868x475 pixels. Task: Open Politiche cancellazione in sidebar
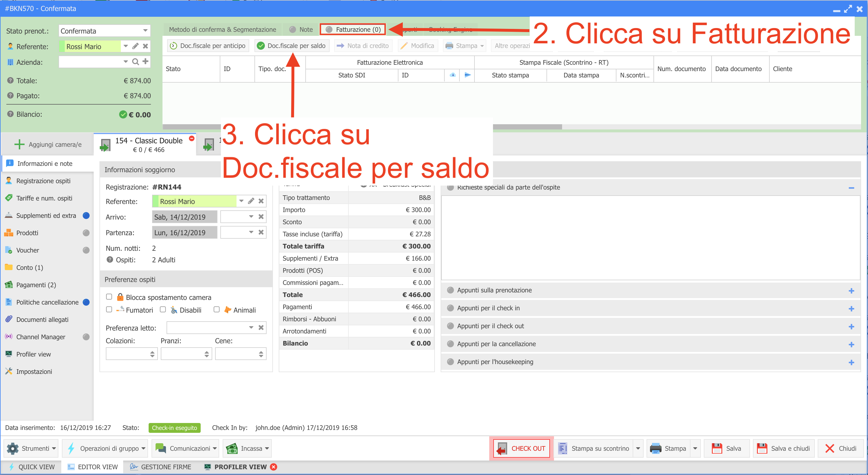point(47,302)
